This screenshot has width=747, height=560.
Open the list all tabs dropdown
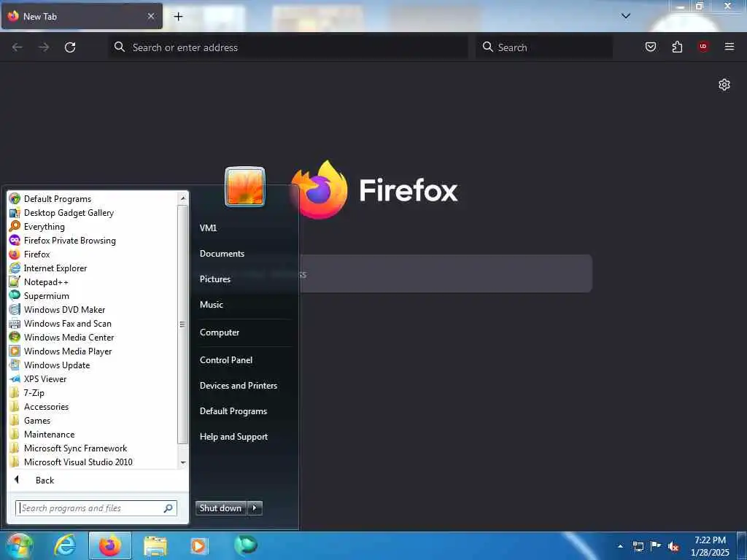pyautogui.click(x=626, y=16)
